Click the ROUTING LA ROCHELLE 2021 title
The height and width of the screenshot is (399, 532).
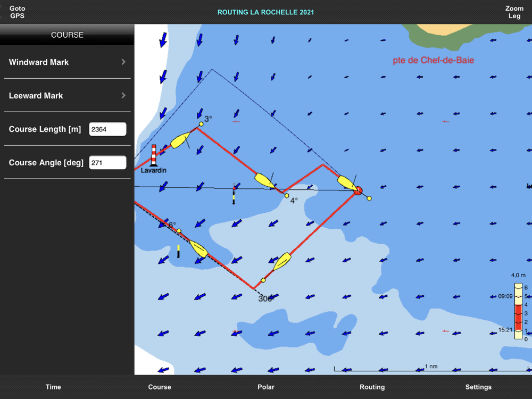(265, 12)
